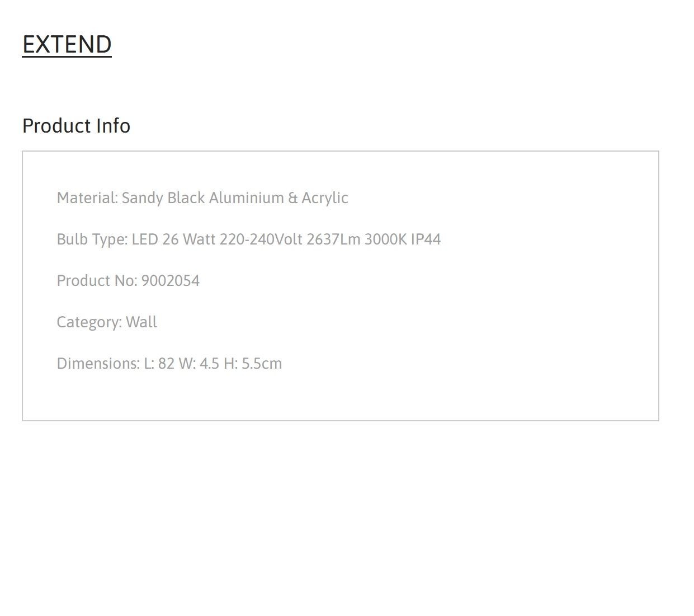Click the Category: Wall text

click(107, 322)
